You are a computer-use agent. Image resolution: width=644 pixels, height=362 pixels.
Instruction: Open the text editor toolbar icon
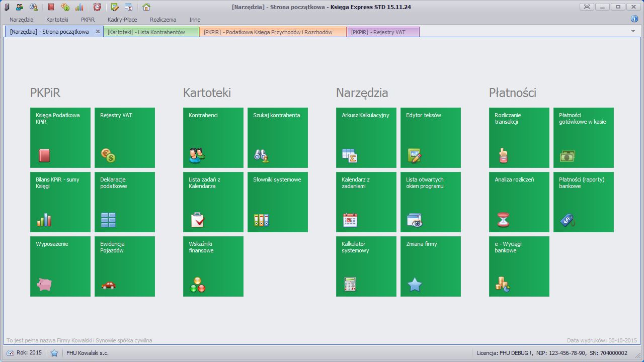click(115, 7)
